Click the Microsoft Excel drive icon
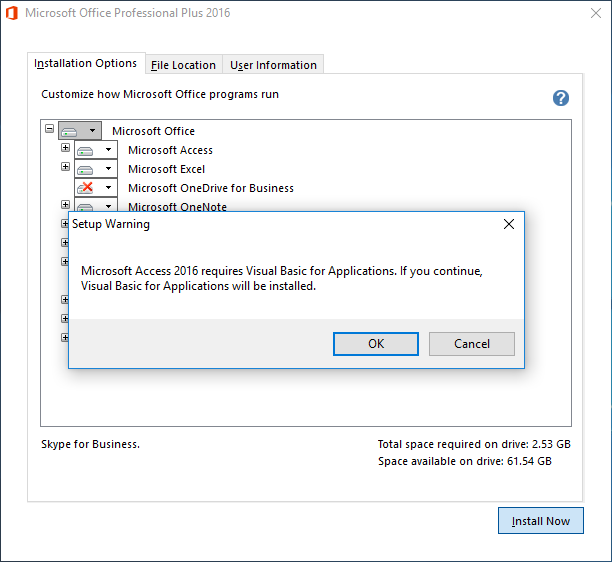This screenshot has width=612, height=562. tap(85, 170)
